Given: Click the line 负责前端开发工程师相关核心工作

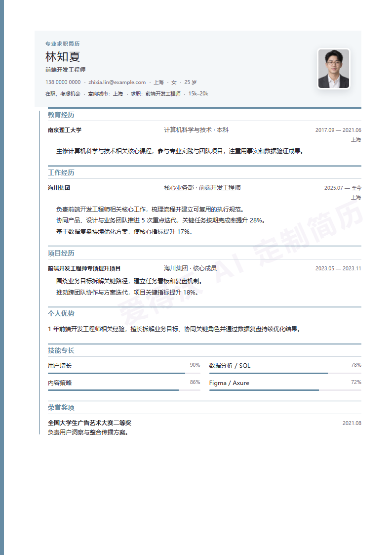Looking at the screenshot, I should click(x=151, y=209).
